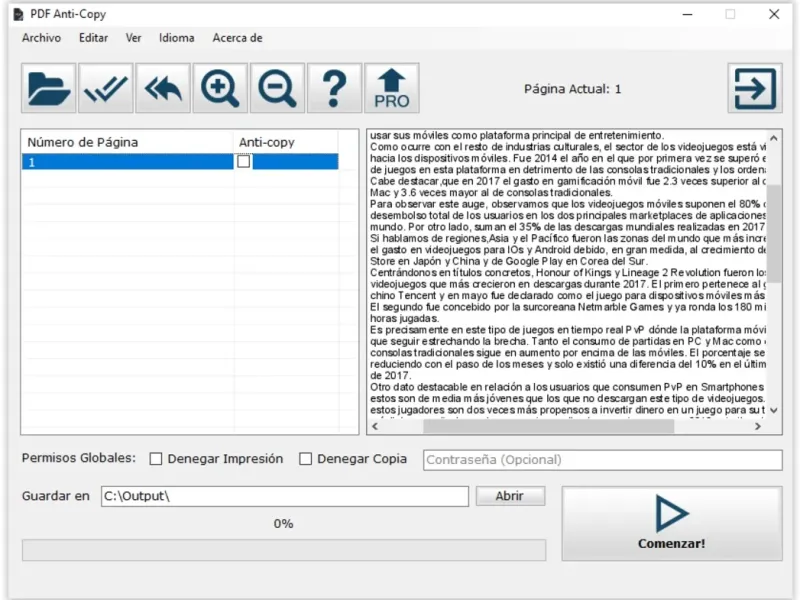800x600 pixels.
Task: Click the Contraseña (Opcional) password field
Action: pos(603,460)
